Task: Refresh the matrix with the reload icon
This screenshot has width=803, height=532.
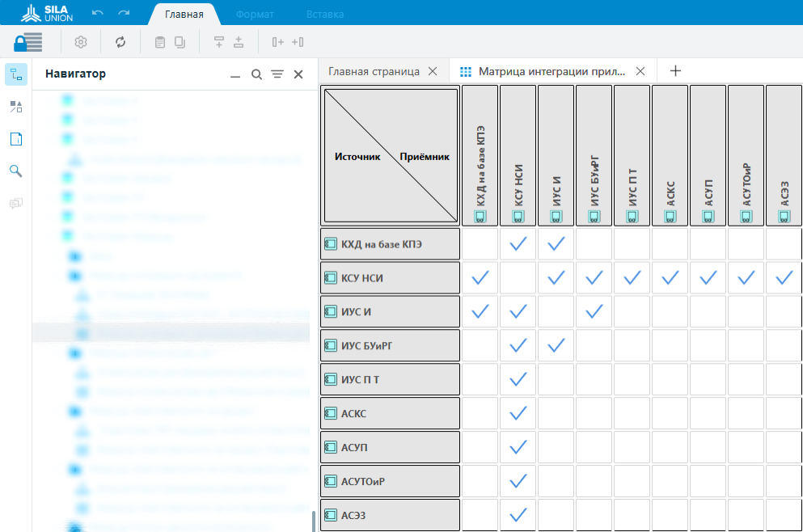Action: pos(120,42)
